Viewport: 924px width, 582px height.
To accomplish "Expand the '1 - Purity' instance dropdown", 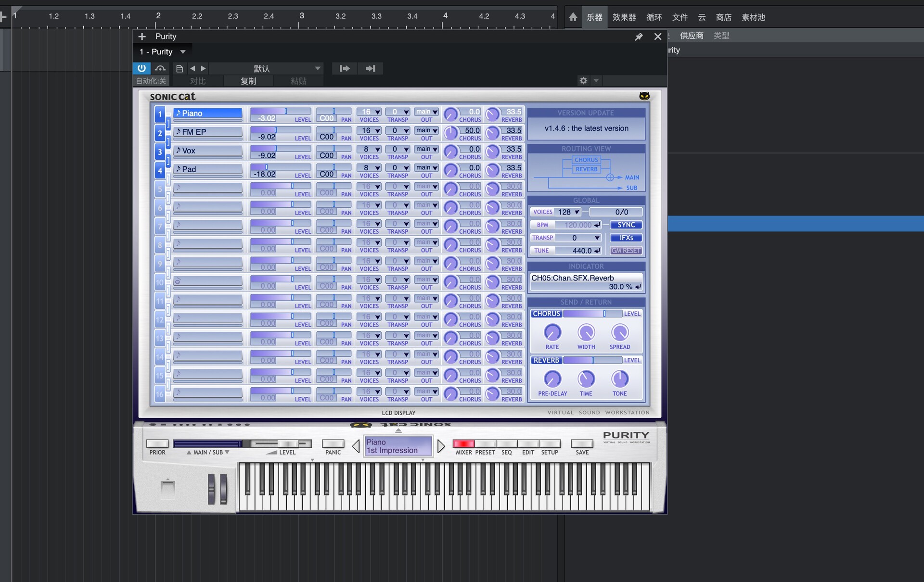I will coord(183,51).
